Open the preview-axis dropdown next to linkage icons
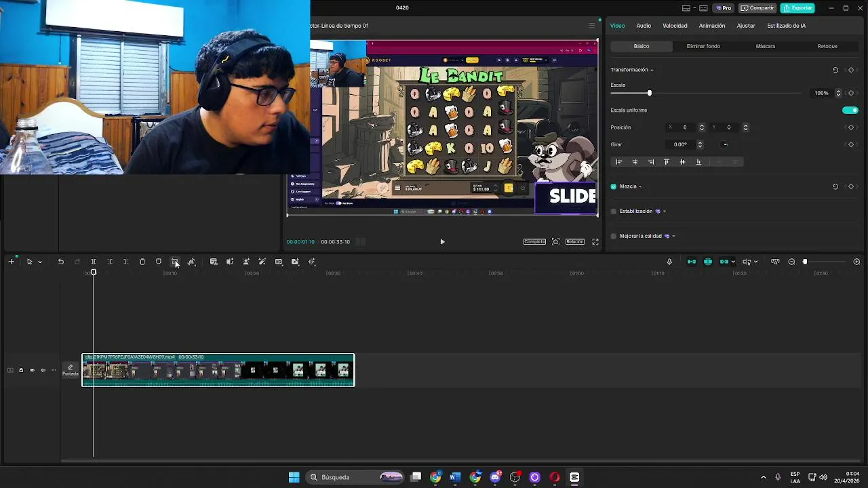Viewport: 868px width, 488px height. [x=755, y=262]
